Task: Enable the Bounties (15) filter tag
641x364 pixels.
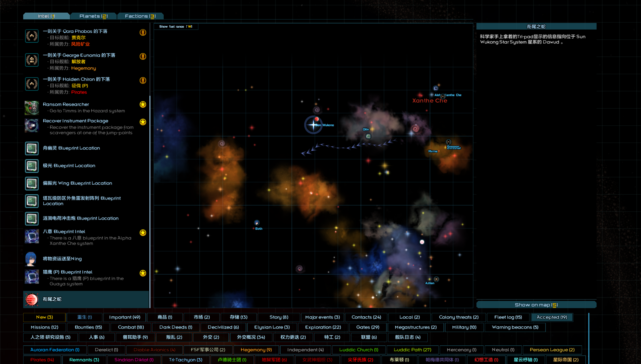Action: [x=88, y=327]
